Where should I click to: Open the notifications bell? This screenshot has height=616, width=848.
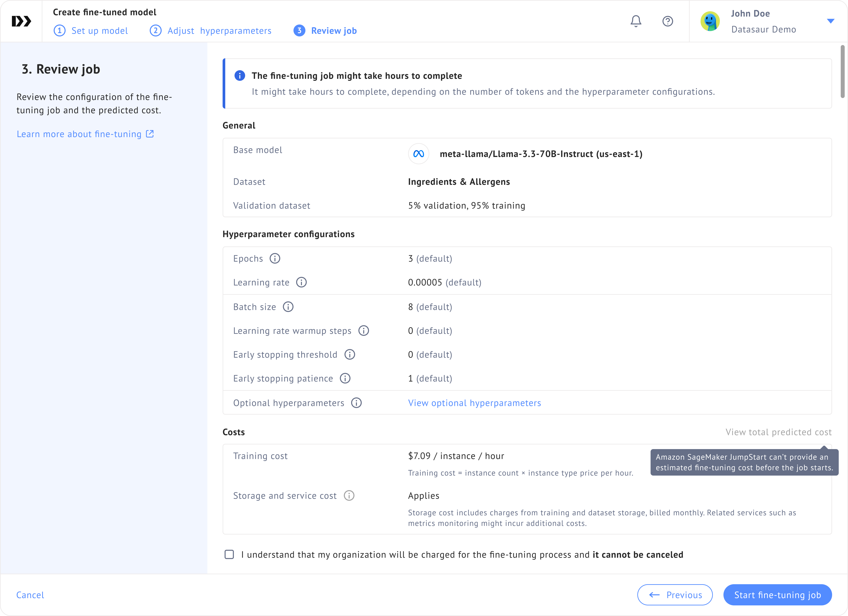pyautogui.click(x=636, y=21)
